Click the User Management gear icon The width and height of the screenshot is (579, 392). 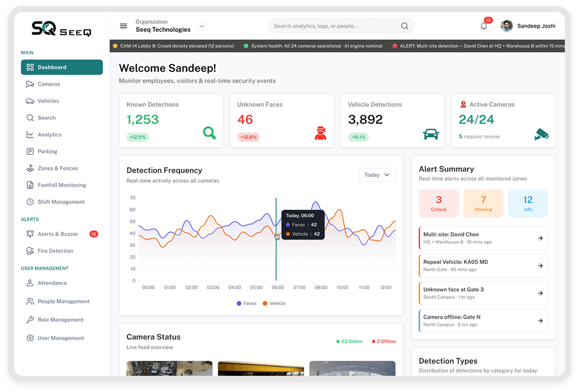click(30, 338)
